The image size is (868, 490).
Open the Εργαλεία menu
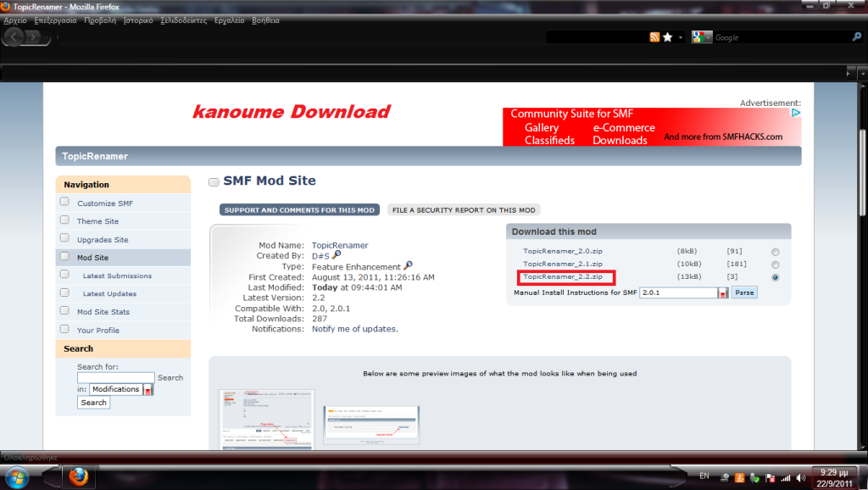[229, 19]
